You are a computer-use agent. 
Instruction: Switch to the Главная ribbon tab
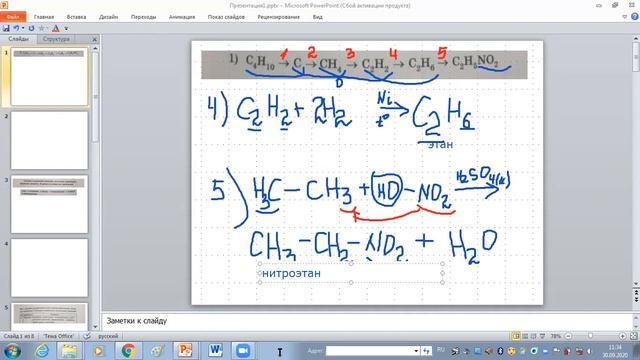44,17
